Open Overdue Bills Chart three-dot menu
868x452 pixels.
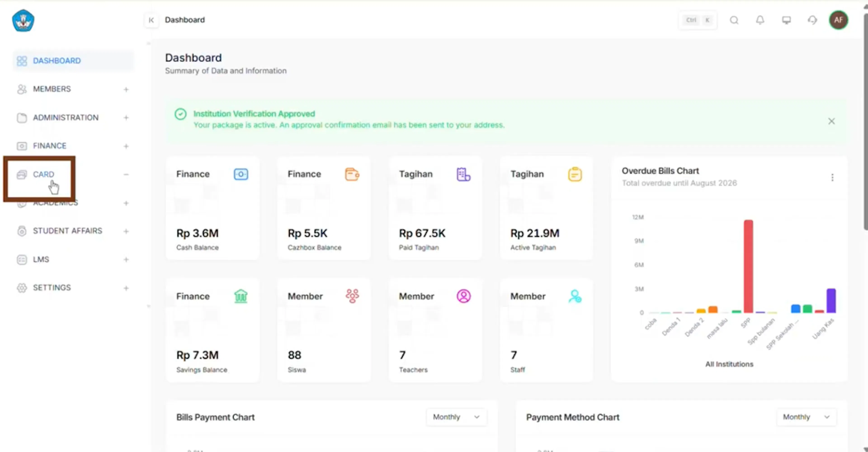832,177
